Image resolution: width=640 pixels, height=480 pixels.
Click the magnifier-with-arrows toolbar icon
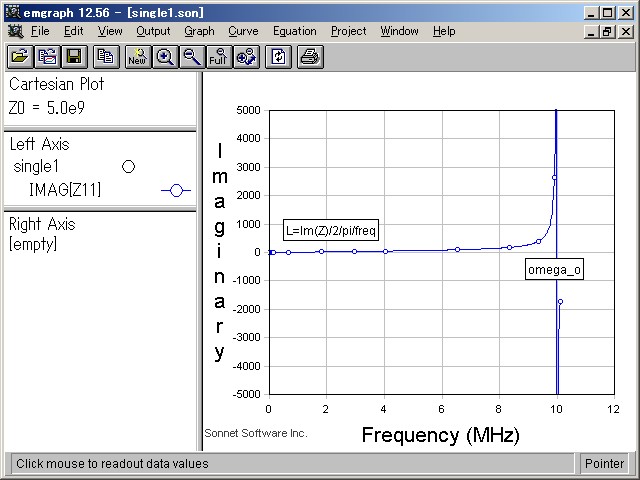click(x=246, y=57)
